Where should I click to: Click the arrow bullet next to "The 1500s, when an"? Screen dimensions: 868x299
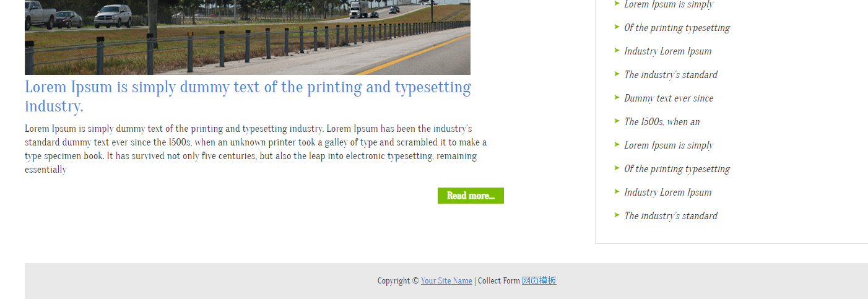click(x=617, y=121)
